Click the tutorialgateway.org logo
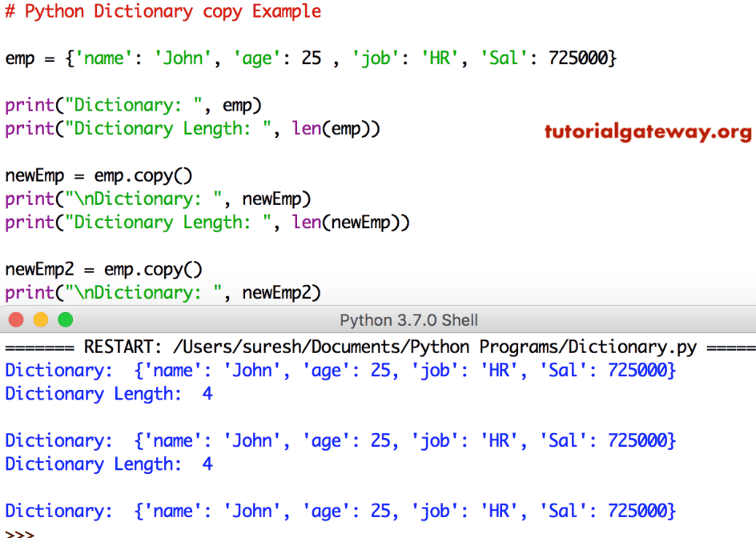756x538 pixels. (647, 132)
